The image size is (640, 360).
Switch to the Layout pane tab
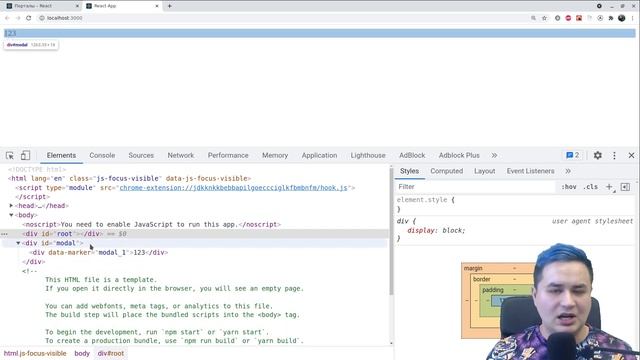coord(484,171)
